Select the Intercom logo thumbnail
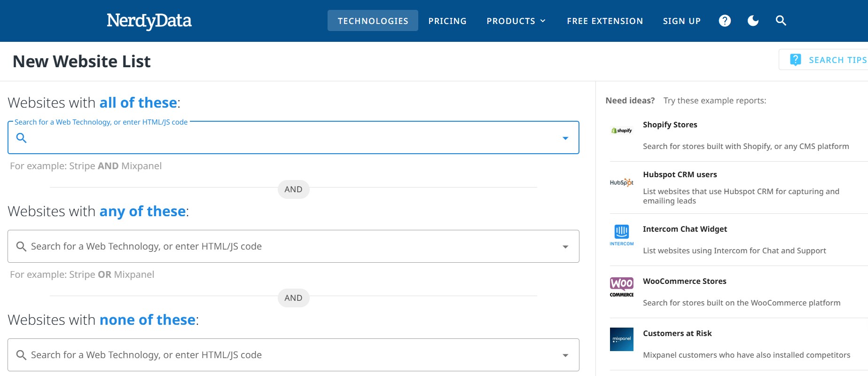 point(622,235)
